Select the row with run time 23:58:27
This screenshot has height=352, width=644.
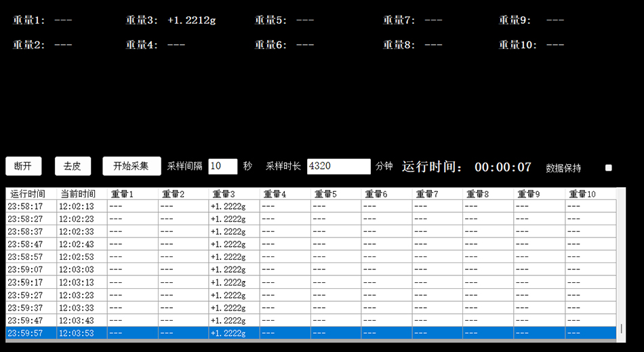(311, 219)
